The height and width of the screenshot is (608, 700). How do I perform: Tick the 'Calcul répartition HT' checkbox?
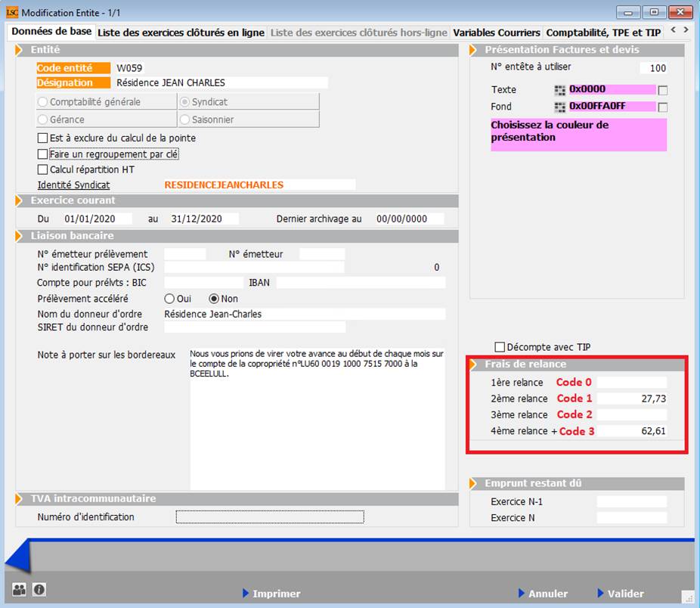(42, 169)
